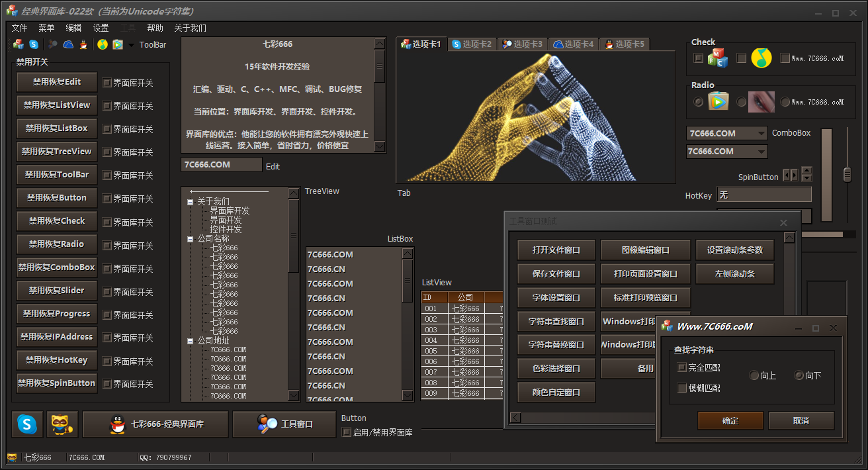Click the 禁用恢复ListView button
Viewport: 868px width, 470px height.
pyautogui.click(x=57, y=105)
